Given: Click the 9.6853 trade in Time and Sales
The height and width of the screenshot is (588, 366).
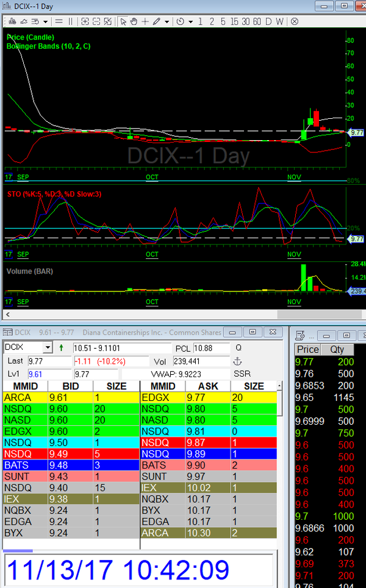Looking at the screenshot, I should coord(325,386).
